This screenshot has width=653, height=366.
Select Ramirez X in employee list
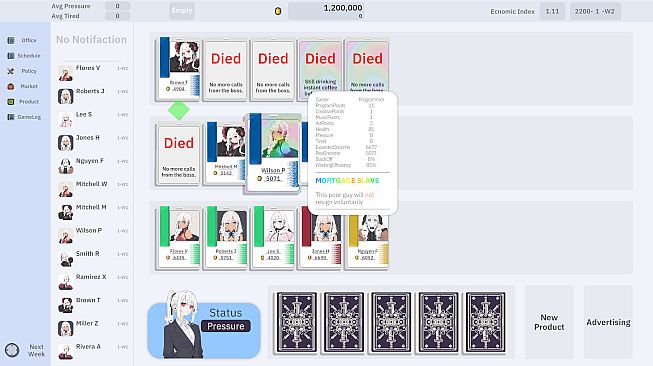(x=93, y=282)
